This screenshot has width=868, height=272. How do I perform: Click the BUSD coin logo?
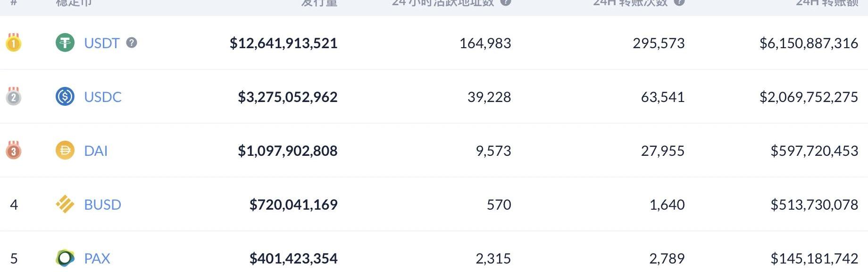[65, 204]
